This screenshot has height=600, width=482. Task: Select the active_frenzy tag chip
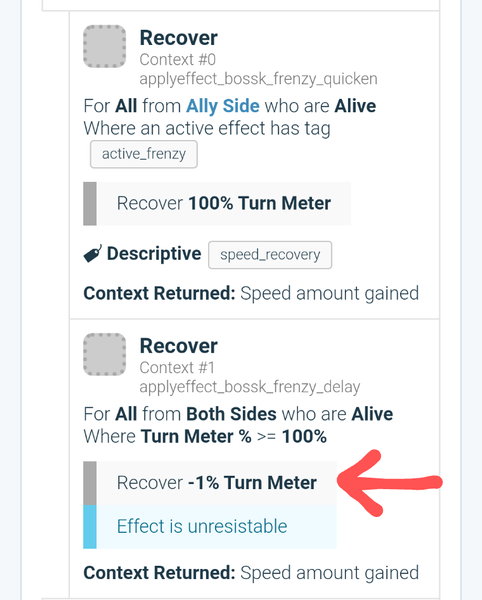pyautogui.click(x=144, y=154)
